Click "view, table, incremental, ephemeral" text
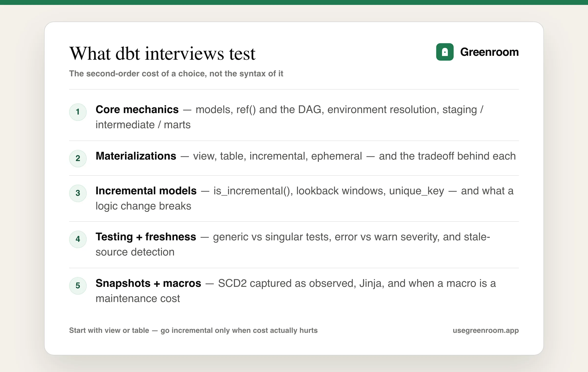Viewport: 588px width, 372px height. coord(278,156)
